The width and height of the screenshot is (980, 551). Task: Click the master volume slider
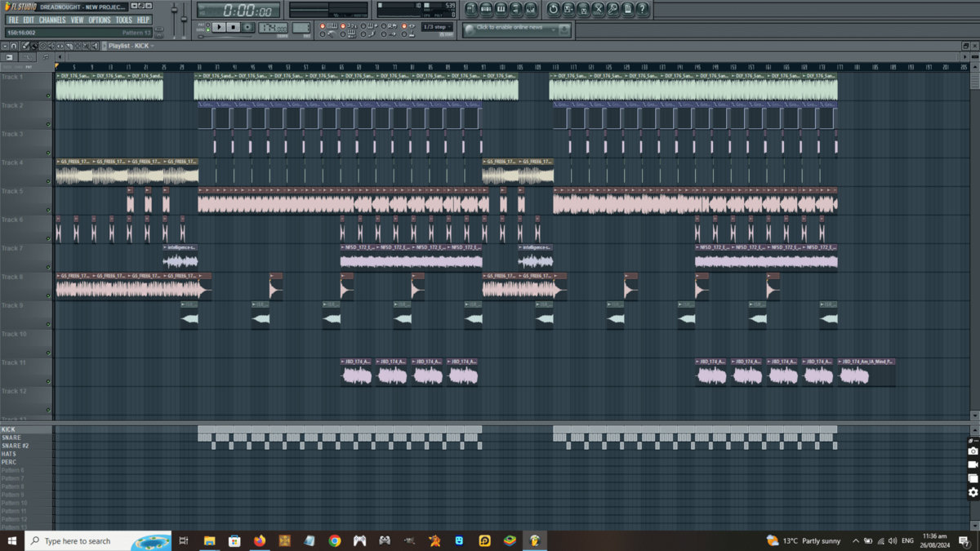click(x=173, y=11)
